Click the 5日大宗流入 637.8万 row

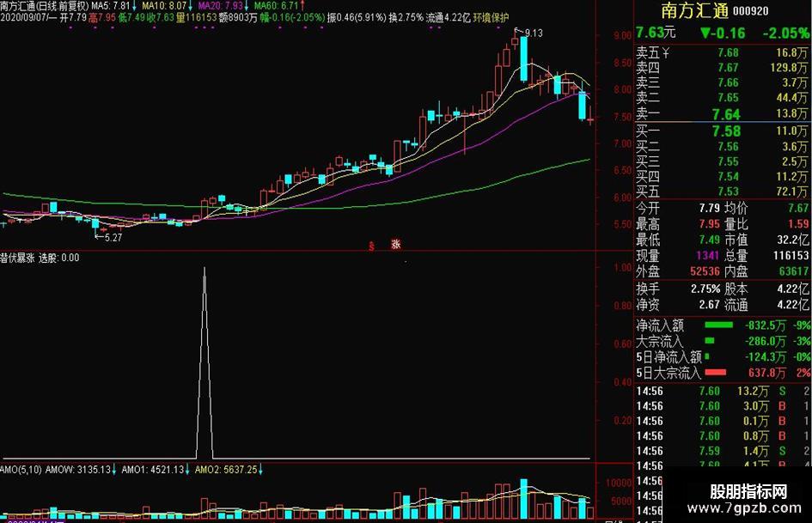[x=723, y=373]
